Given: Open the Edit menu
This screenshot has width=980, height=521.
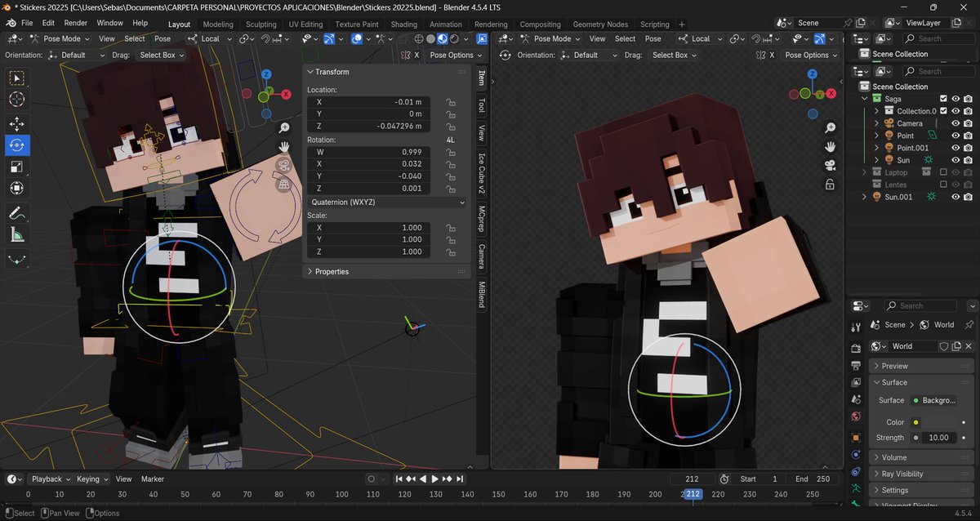Looking at the screenshot, I should click(x=48, y=23).
